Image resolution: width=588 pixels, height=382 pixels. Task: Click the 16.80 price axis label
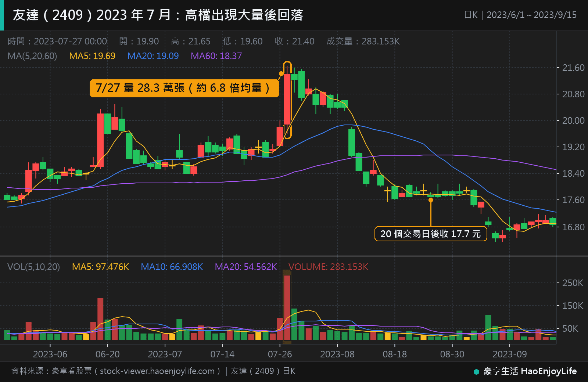(x=573, y=227)
